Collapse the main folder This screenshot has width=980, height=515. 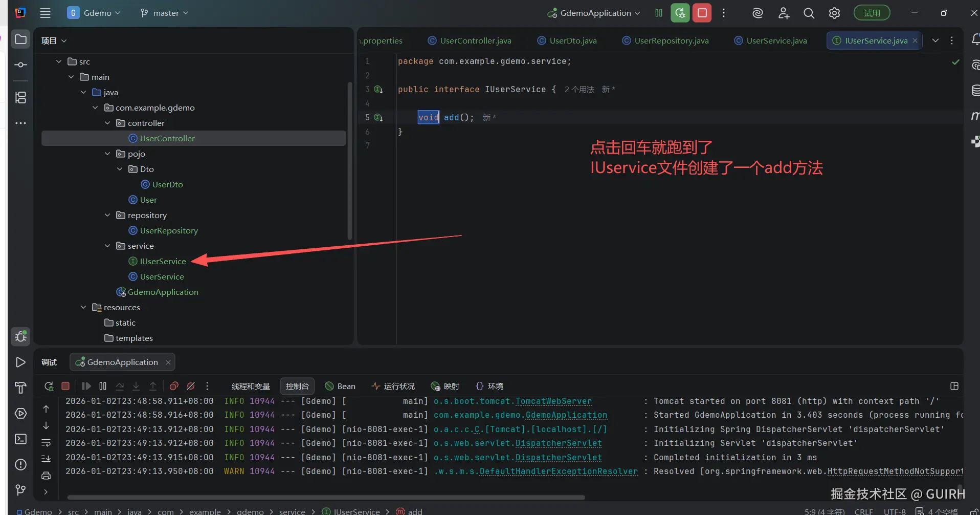(x=71, y=77)
